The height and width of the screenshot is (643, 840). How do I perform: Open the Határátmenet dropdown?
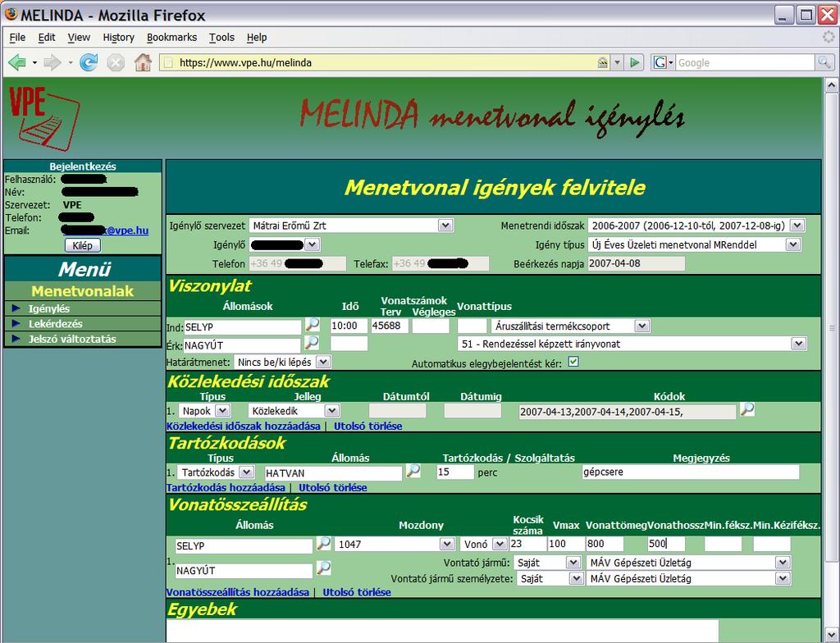323,363
